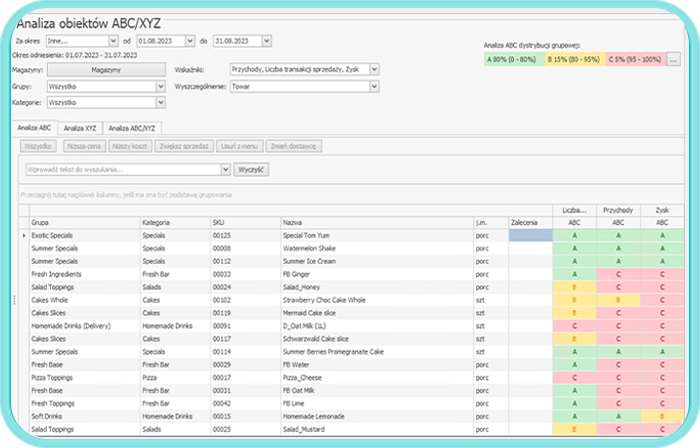Click the row indicator arrow beside Exotic Specials
The width and height of the screenshot is (700, 448).
tap(25, 235)
